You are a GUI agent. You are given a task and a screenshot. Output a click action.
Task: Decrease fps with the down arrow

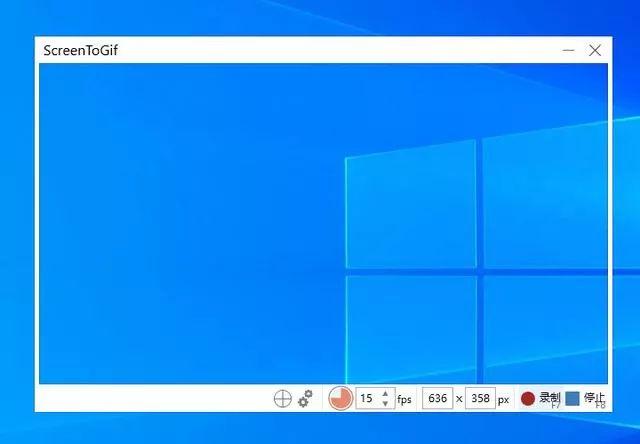tap(386, 403)
